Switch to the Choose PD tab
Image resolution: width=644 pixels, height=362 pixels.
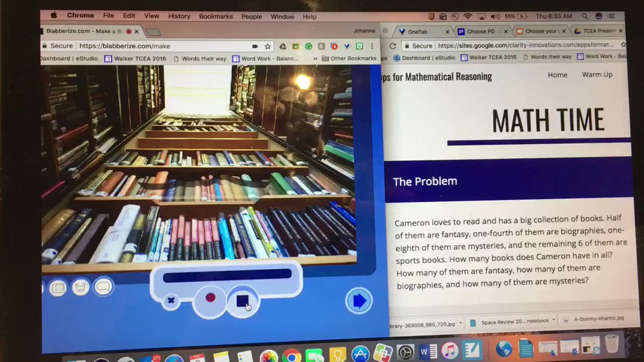[481, 32]
